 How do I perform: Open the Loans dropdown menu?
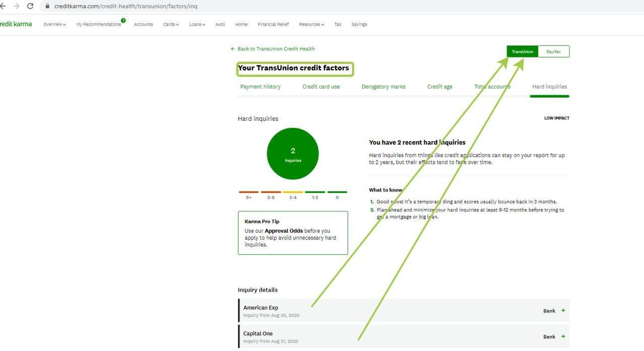pyautogui.click(x=197, y=24)
